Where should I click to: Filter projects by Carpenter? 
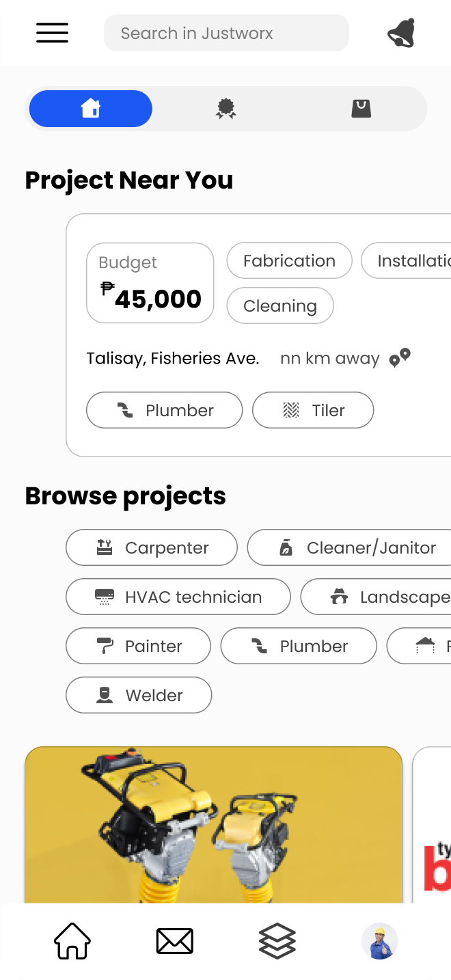point(152,547)
